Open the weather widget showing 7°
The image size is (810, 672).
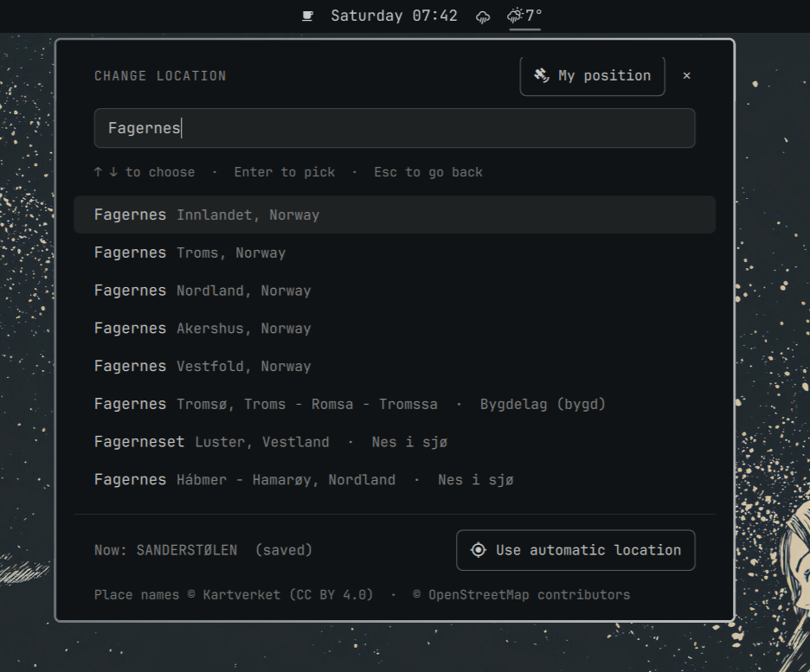pyautogui.click(x=524, y=16)
